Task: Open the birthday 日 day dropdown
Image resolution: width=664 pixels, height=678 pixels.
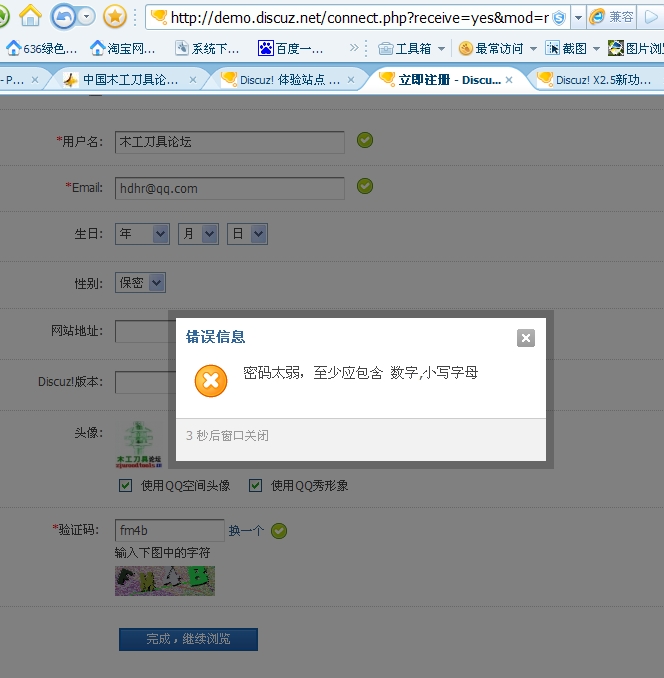Action: pos(247,234)
